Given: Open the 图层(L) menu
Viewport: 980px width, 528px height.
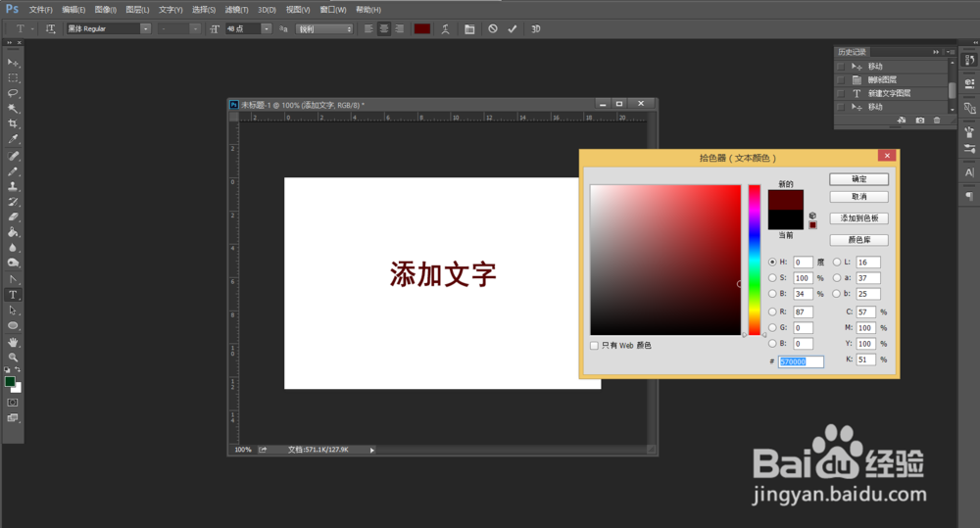Looking at the screenshot, I should pos(137,10).
